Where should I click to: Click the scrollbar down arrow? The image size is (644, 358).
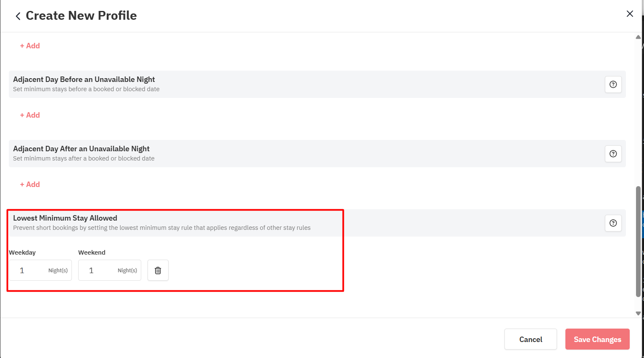pos(638,313)
